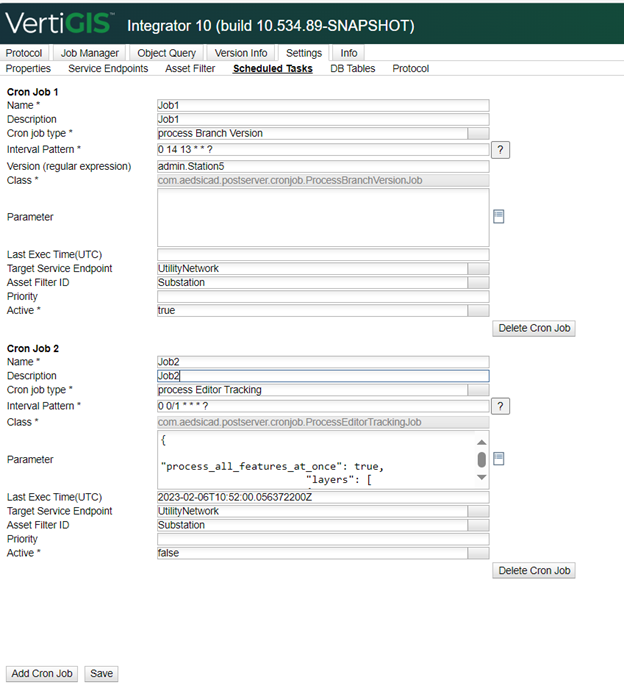Click Cron Job 2 Last Exec Time field
The width and height of the screenshot is (624, 688).
(323, 497)
